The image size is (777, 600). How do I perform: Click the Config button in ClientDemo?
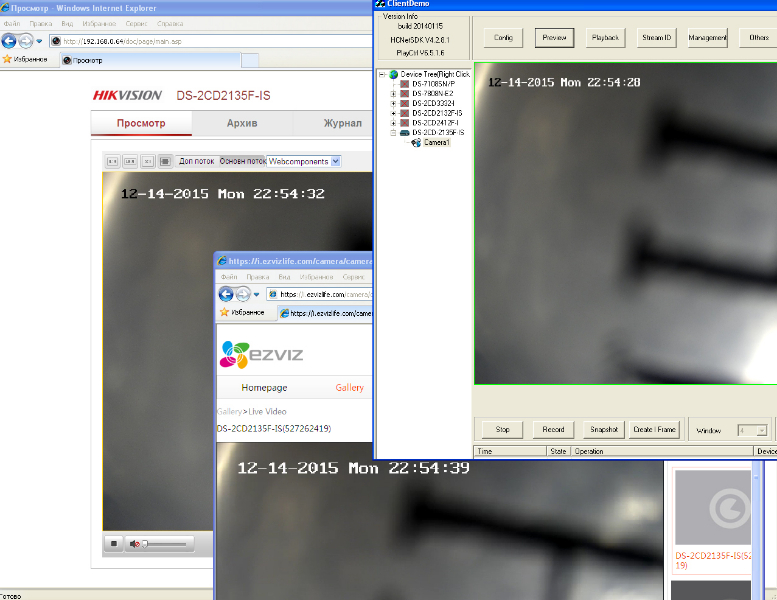click(x=503, y=38)
